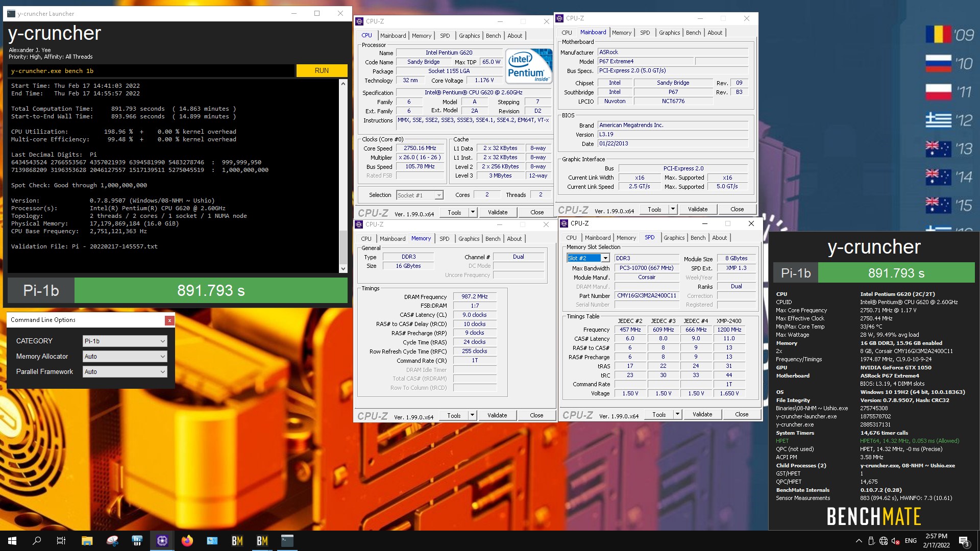Click Validate in CPU-Z Mainboard window
This screenshot has width=980, height=551.
(x=698, y=209)
